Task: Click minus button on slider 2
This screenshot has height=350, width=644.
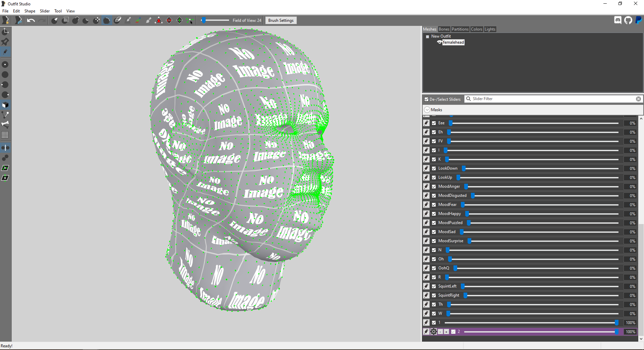Action: coord(440,332)
